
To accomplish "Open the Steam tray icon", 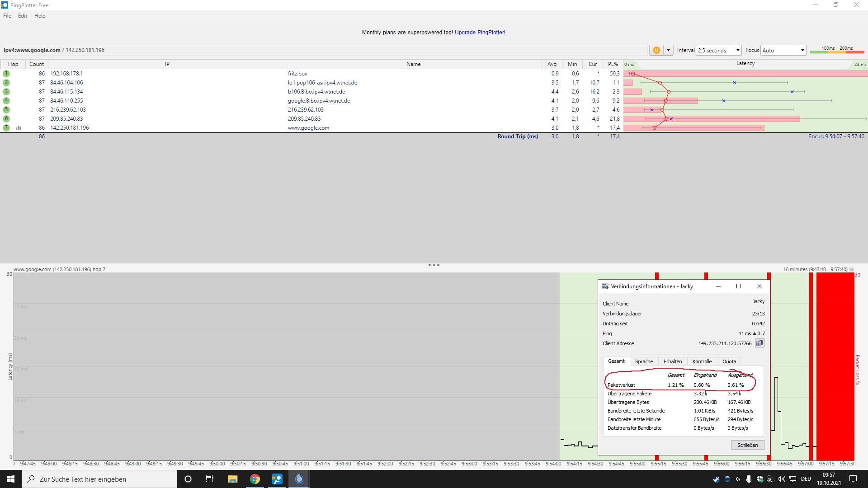I will pyautogui.click(x=716, y=479).
